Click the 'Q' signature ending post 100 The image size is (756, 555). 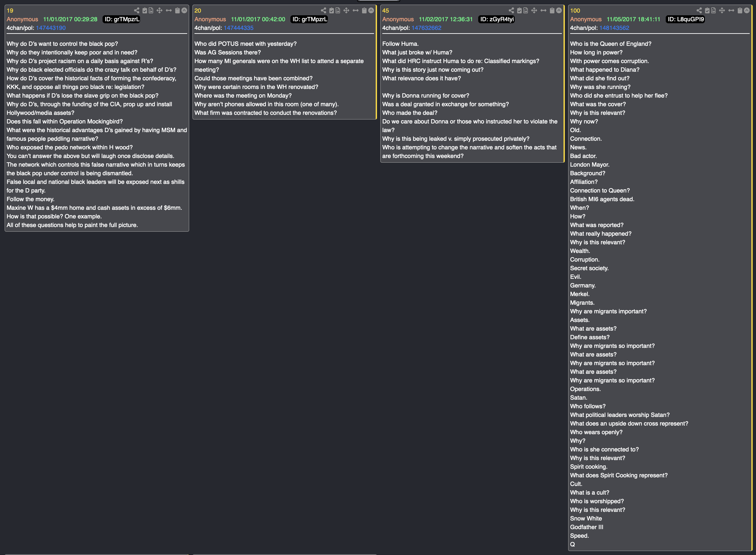572,544
